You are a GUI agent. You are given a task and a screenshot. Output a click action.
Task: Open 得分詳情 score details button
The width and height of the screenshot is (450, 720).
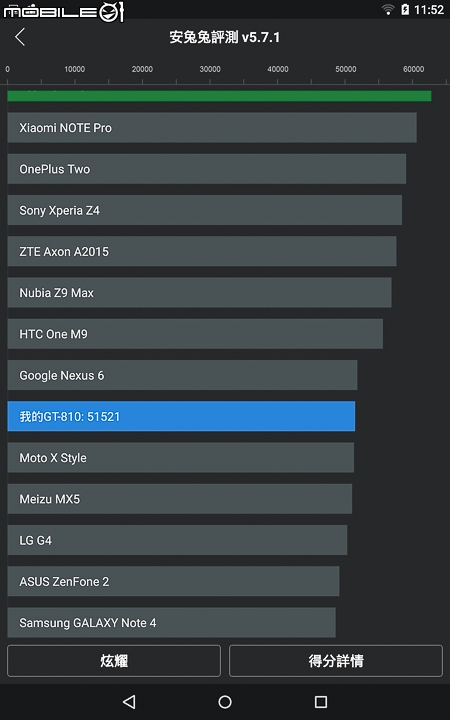pyautogui.click(x=336, y=661)
